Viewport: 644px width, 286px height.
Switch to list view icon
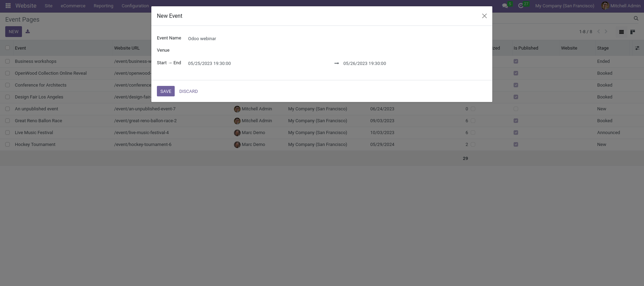(621, 32)
